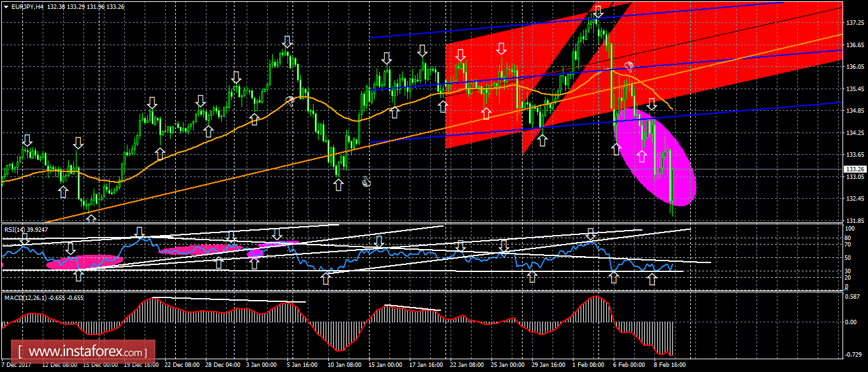
Task: Click the 0.00 value on MACD scale
Action: click(852, 322)
